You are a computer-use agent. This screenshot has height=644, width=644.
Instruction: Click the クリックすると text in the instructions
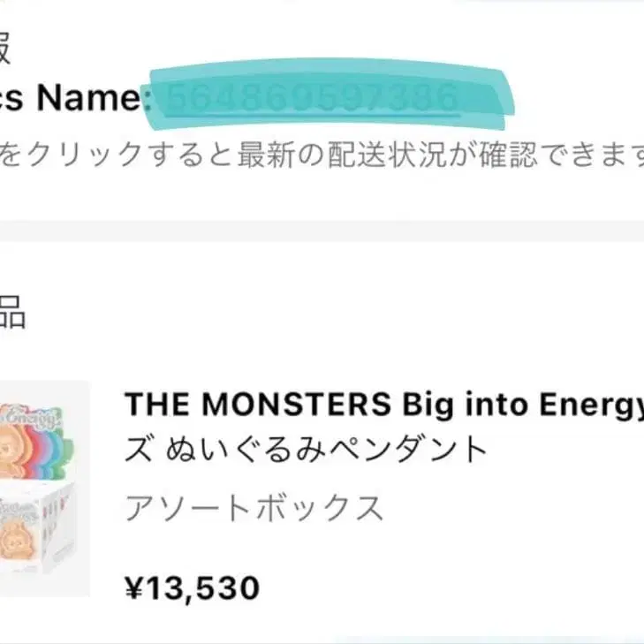click(x=115, y=155)
